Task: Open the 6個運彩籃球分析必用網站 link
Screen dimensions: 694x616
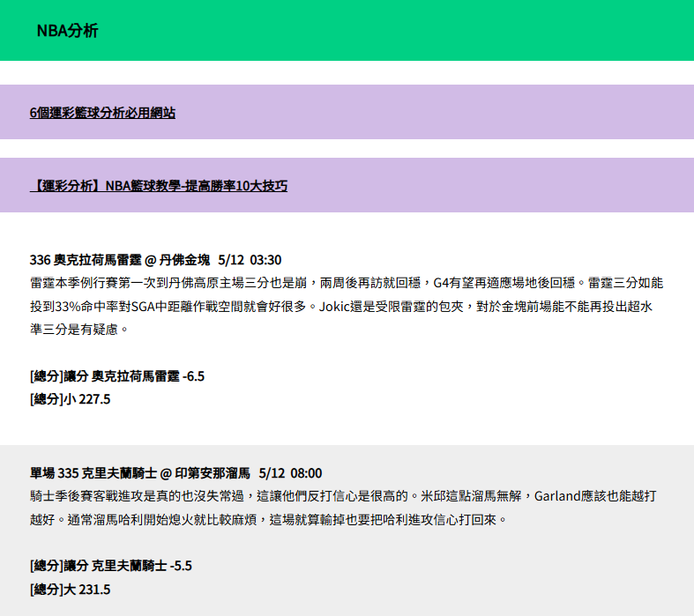Action: click(x=102, y=113)
